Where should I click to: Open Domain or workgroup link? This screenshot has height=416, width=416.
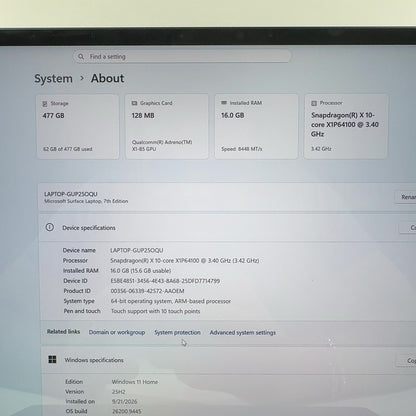pyautogui.click(x=117, y=332)
